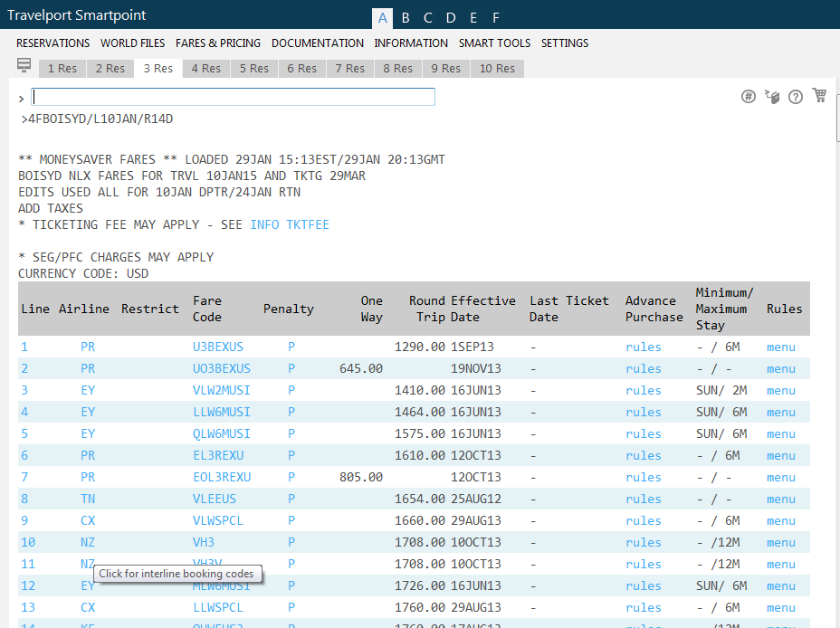840x628 pixels.
Task: Select the 6 Res tab
Action: click(302, 69)
